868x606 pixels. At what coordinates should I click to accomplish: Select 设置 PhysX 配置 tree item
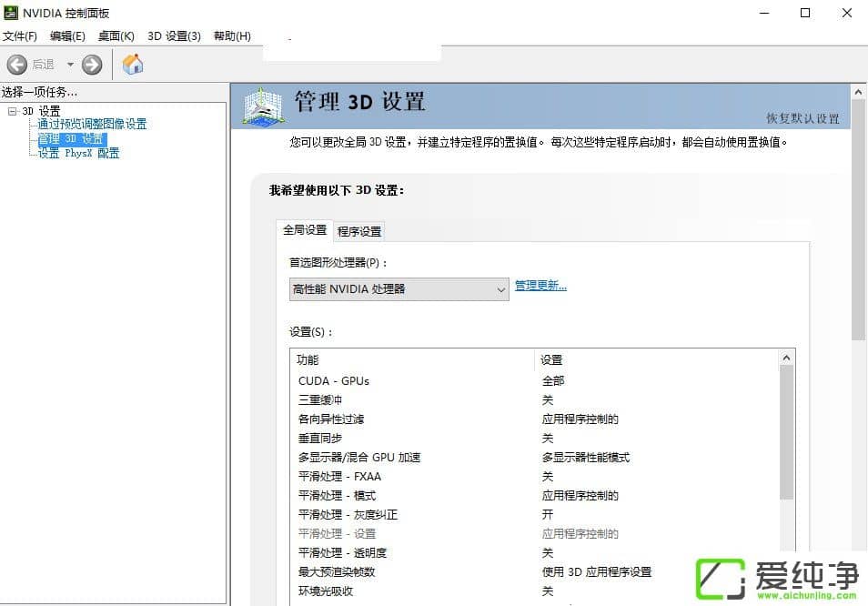(78, 153)
